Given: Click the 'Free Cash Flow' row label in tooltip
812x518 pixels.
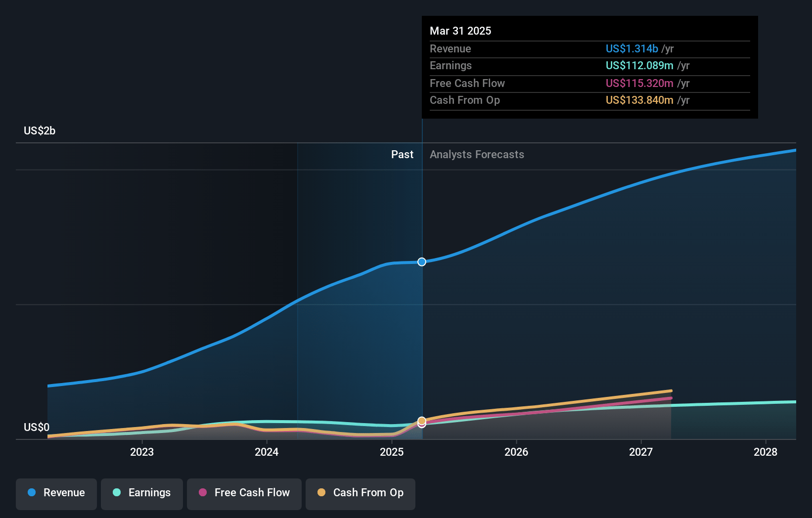Looking at the screenshot, I should (x=467, y=83).
